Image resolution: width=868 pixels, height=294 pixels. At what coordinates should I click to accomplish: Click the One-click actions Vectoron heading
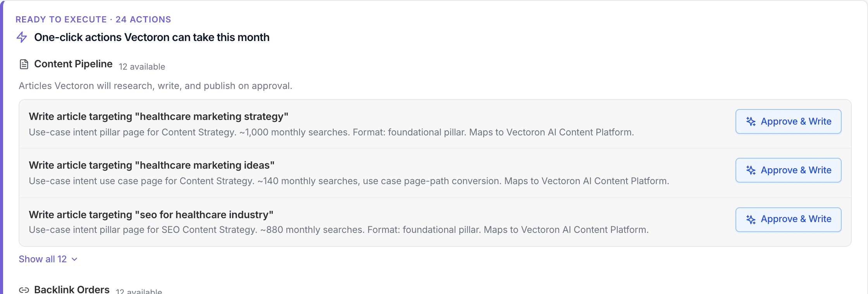point(152,37)
